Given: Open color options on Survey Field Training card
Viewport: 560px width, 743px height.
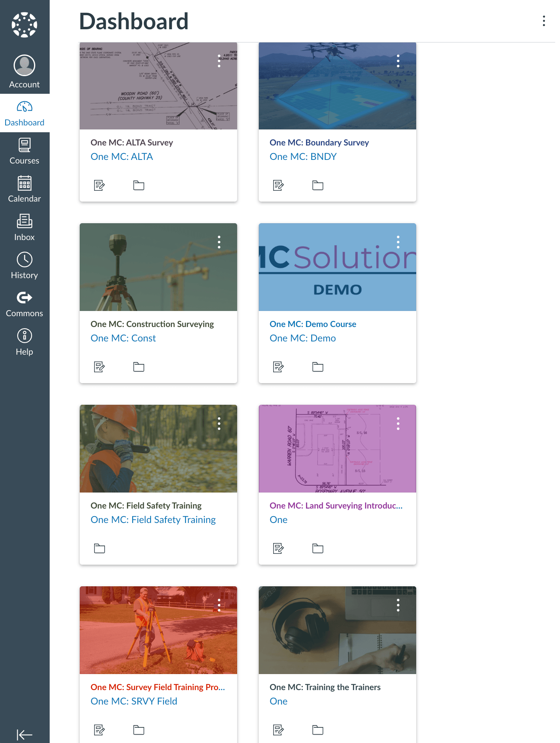Looking at the screenshot, I should [x=219, y=605].
